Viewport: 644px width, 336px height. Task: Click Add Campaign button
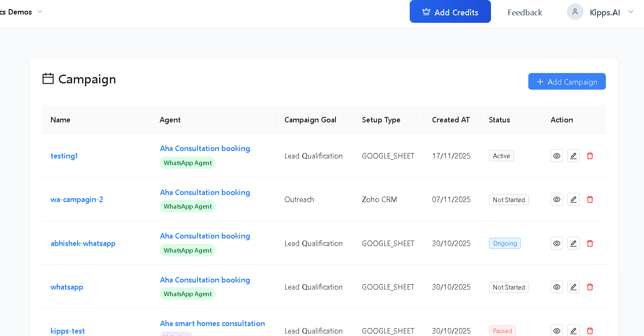[567, 81]
